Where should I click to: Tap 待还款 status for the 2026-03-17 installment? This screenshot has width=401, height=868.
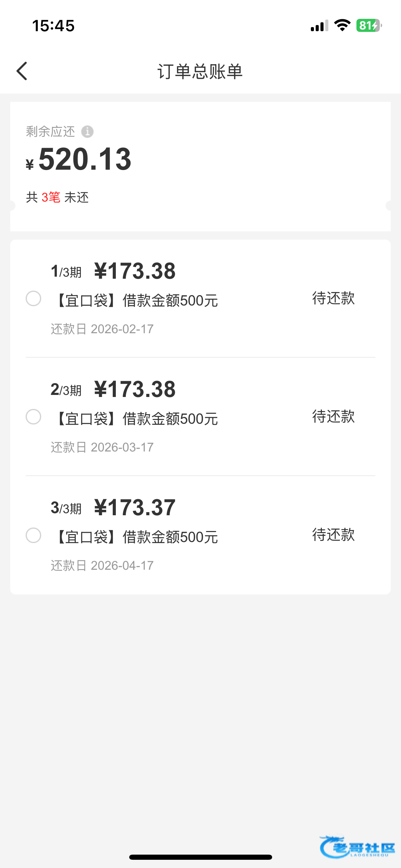click(x=333, y=417)
